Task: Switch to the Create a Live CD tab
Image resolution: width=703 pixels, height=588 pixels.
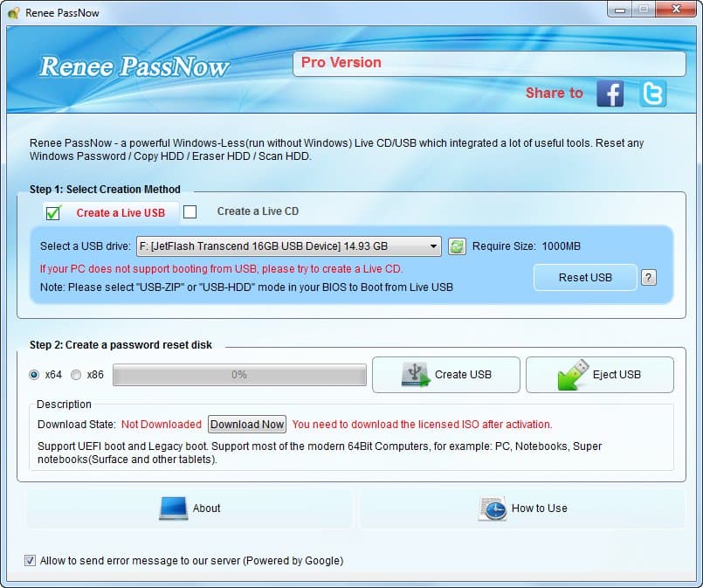Action: 258,211
